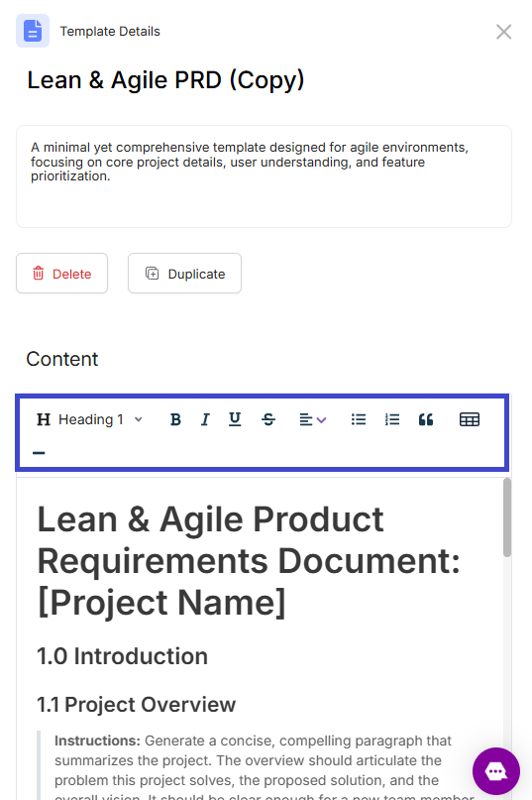This screenshot has width=532, height=800.
Task: Underline the selected text
Action: tap(235, 419)
